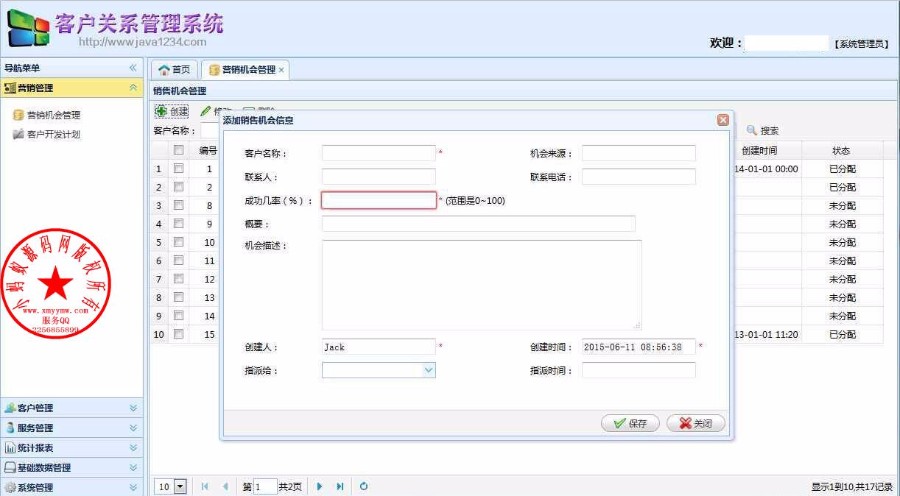Go to last page in pagination bar
The height and width of the screenshot is (496, 900).
click(x=340, y=486)
